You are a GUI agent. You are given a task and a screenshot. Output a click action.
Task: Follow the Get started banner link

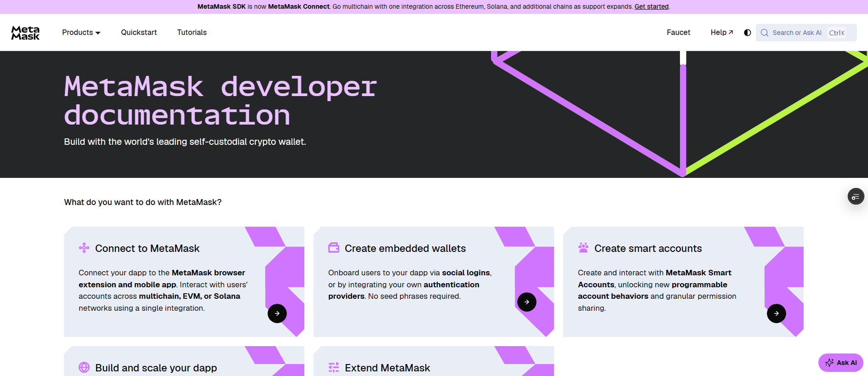(651, 6)
